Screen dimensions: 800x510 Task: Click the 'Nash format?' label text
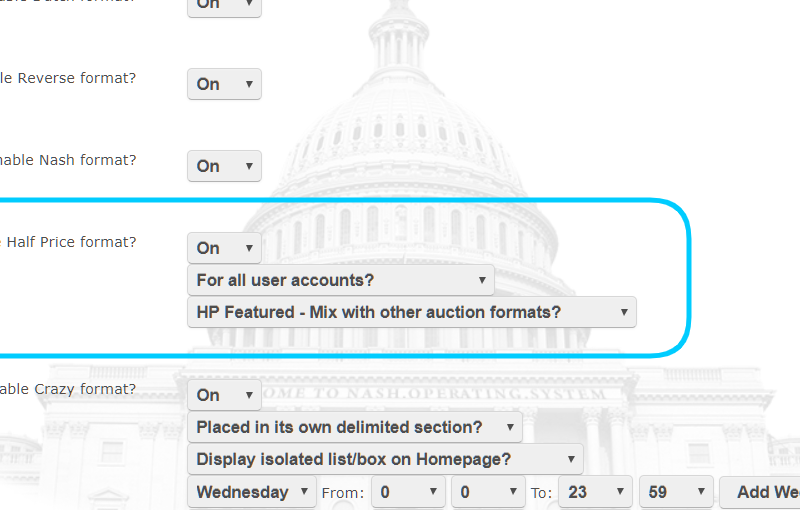[88, 160]
